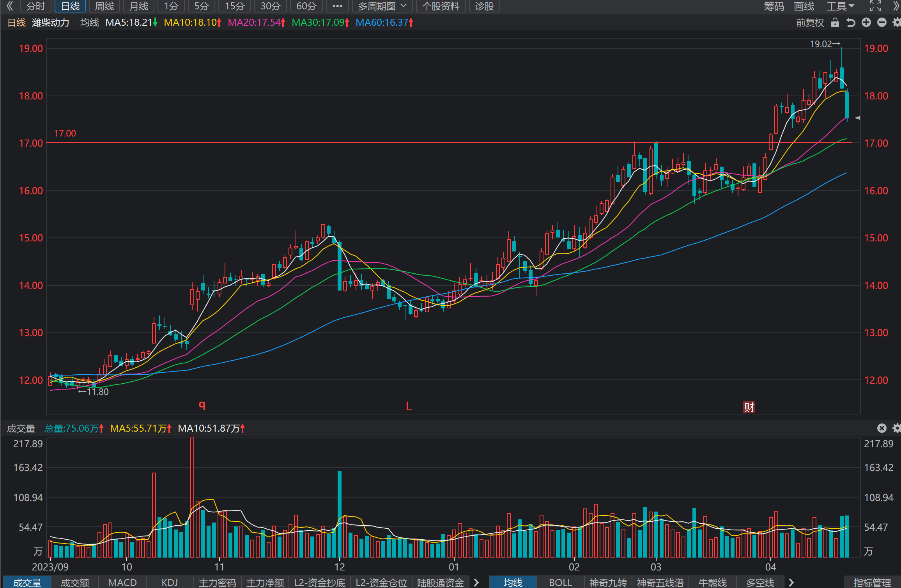Zoom in with the plus icon

pos(866,23)
